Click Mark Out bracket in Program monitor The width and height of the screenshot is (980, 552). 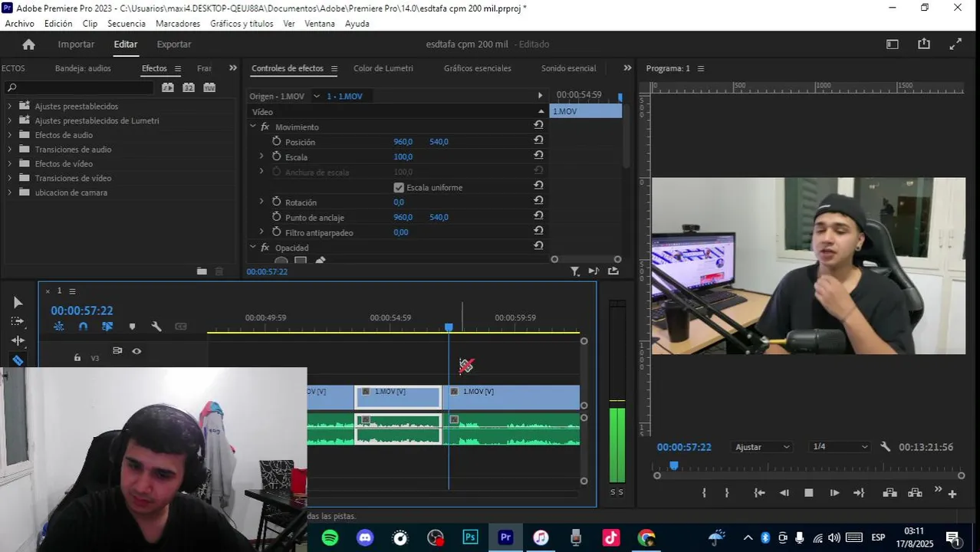(x=727, y=493)
